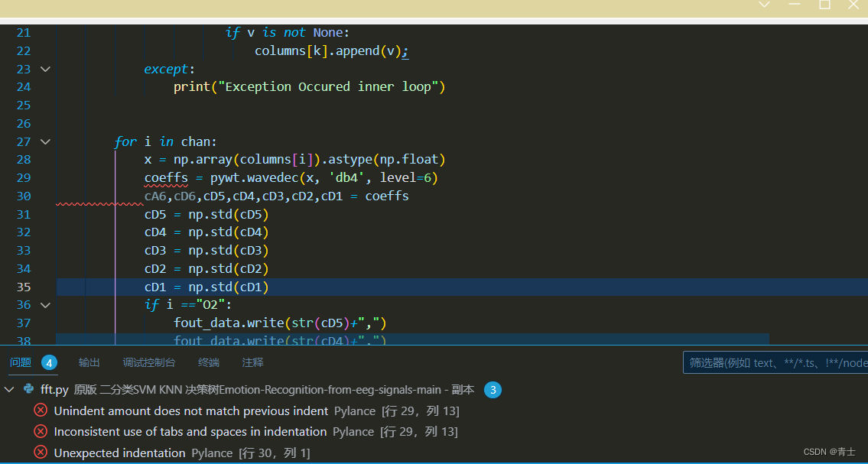Switch to the 终端 tab
868x464 pixels.
point(208,362)
